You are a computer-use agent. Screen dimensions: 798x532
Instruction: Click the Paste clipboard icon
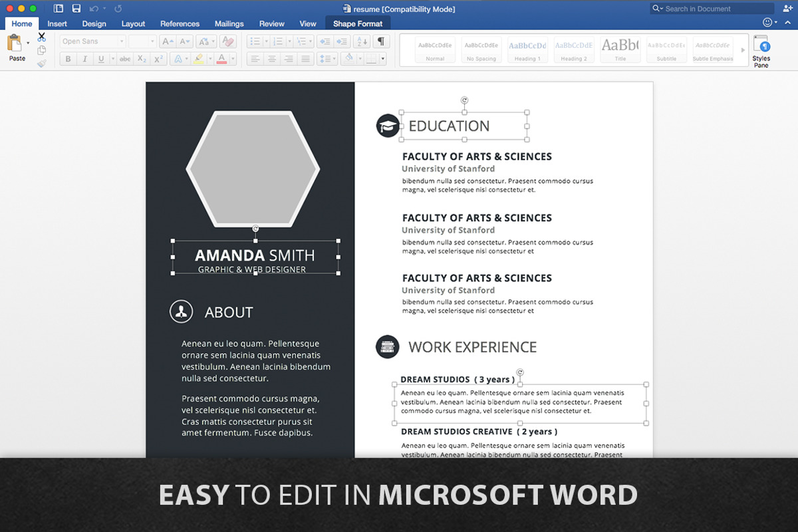(x=14, y=44)
